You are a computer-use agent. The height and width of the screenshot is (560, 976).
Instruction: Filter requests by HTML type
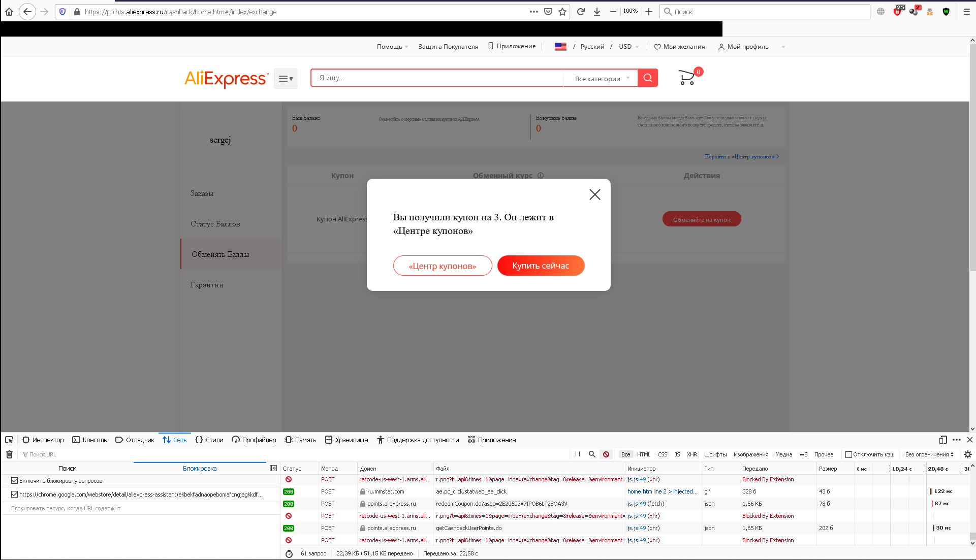[x=644, y=454]
